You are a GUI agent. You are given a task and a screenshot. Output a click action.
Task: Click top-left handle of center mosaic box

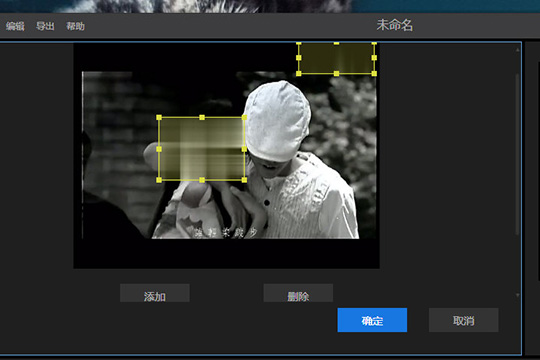tap(159, 117)
